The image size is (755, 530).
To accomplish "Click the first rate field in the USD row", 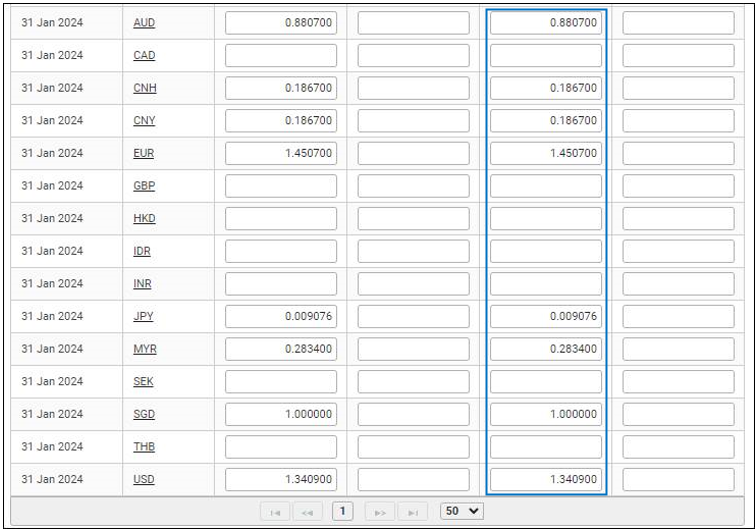I will (x=281, y=479).
